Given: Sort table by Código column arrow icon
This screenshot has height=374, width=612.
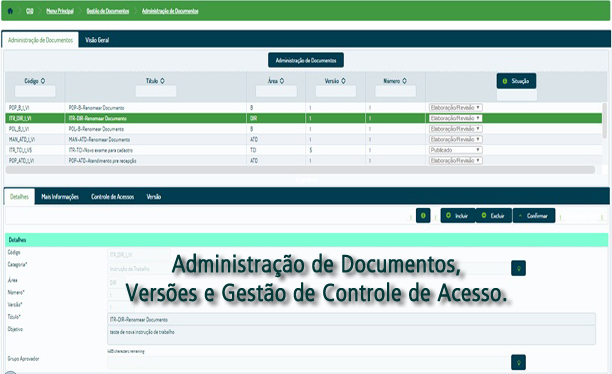Looking at the screenshot, I should point(43,81).
